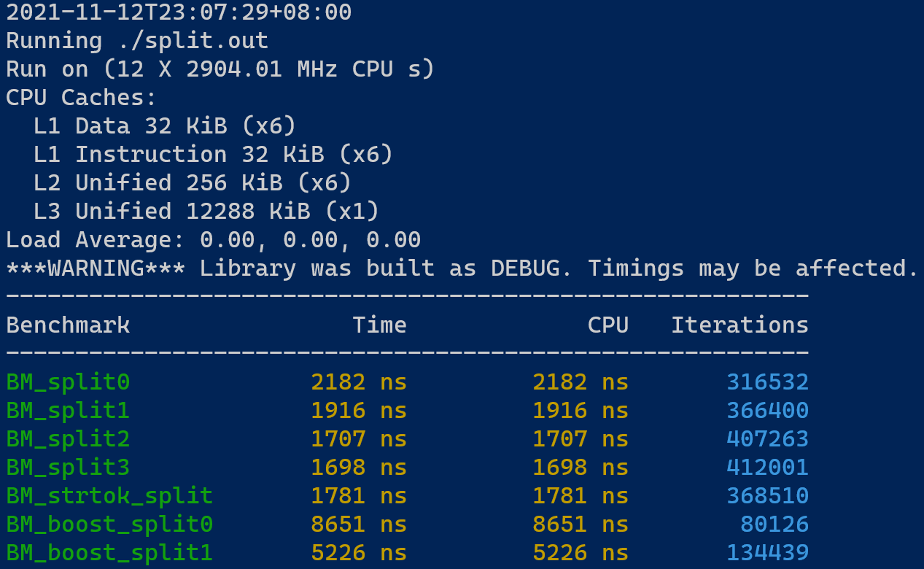Click the DEBUG warning message
The image size is (924, 569).
(459, 268)
